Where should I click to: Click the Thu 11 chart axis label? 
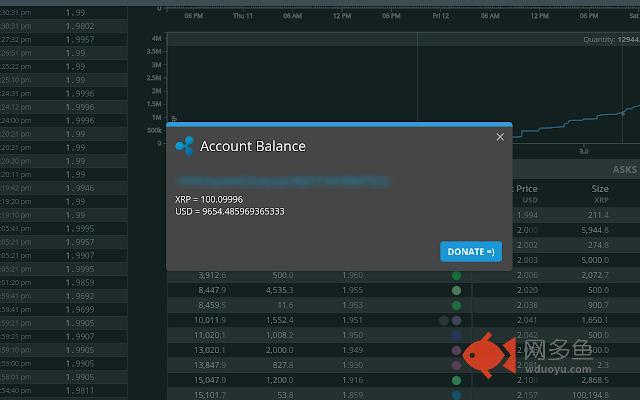click(243, 16)
